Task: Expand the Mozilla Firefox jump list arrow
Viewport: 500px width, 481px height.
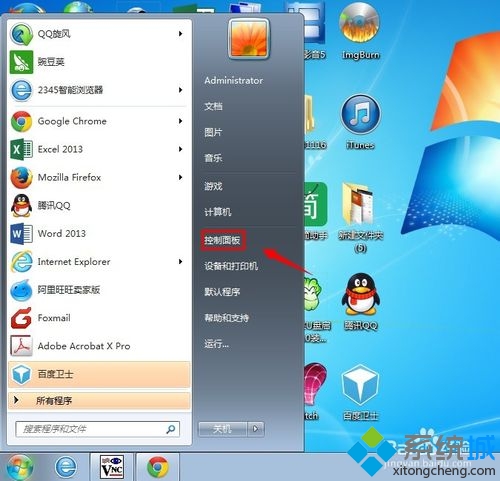Action: pyautogui.click(x=180, y=178)
